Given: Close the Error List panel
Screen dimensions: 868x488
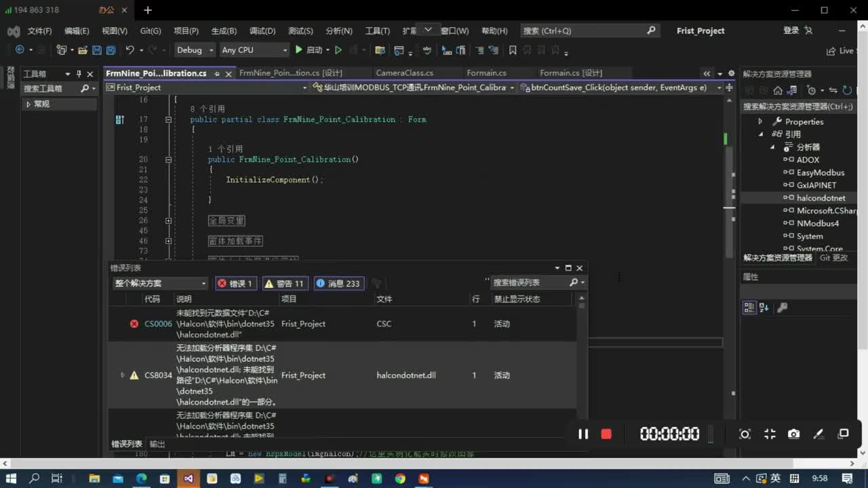Looking at the screenshot, I should 579,268.
